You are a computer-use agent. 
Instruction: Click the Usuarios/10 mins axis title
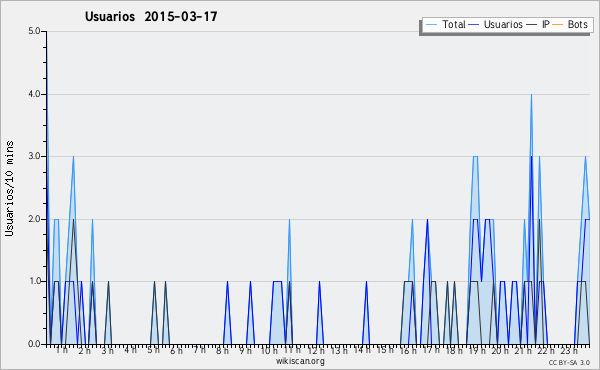(x=9, y=189)
